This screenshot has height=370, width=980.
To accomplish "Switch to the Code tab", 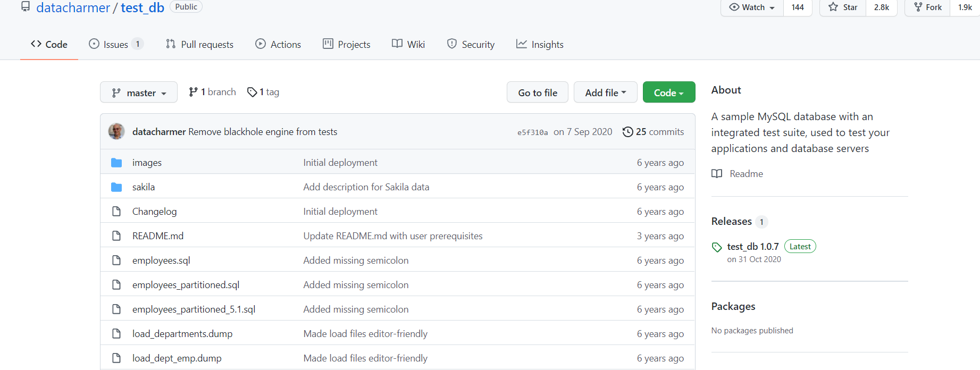I will 49,45.
